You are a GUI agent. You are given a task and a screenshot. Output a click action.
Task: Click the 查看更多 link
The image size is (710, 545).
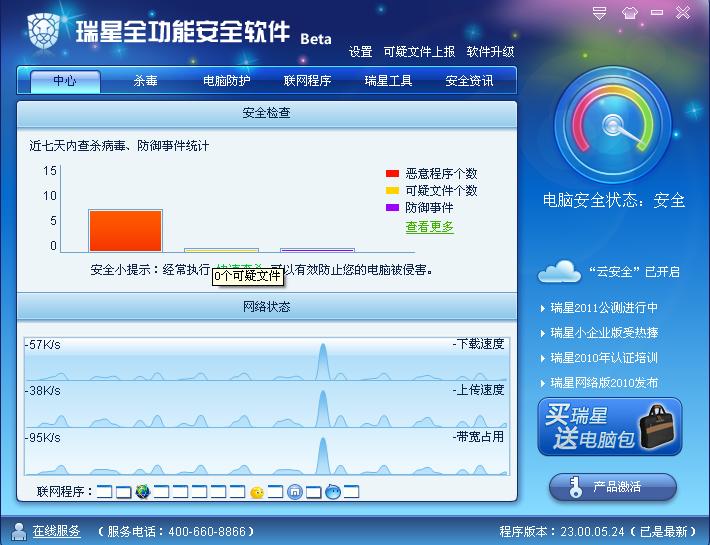coord(429,226)
